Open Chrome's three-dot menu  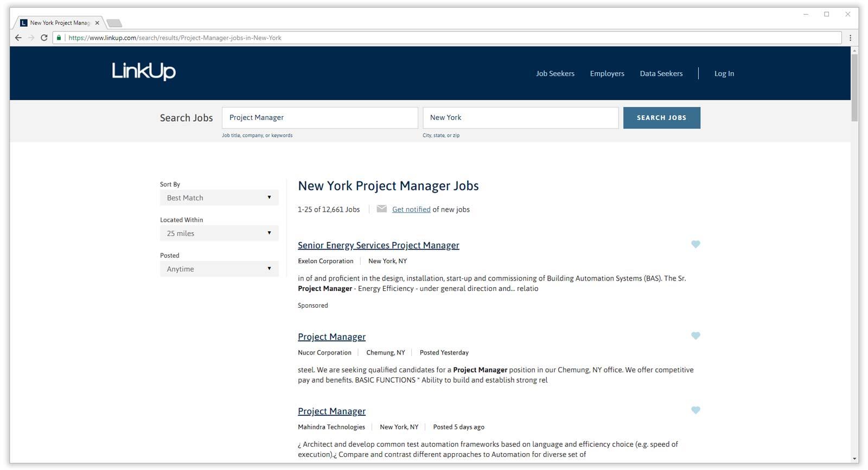850,38
